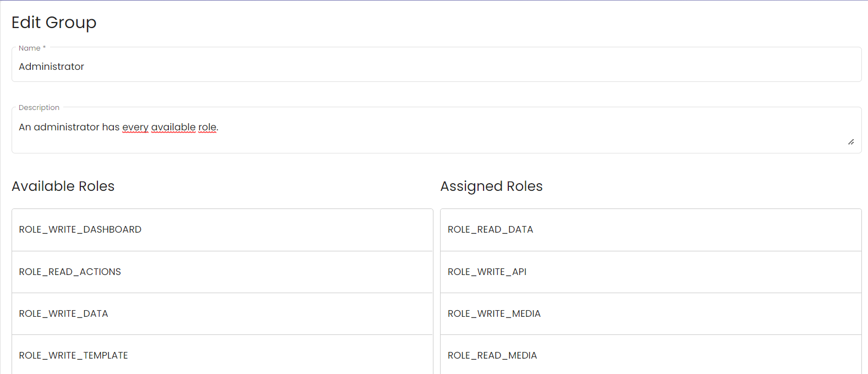Click the underlined word 'available' in description
The width and height of the screenshot is (868, 374).
[173, 127]
